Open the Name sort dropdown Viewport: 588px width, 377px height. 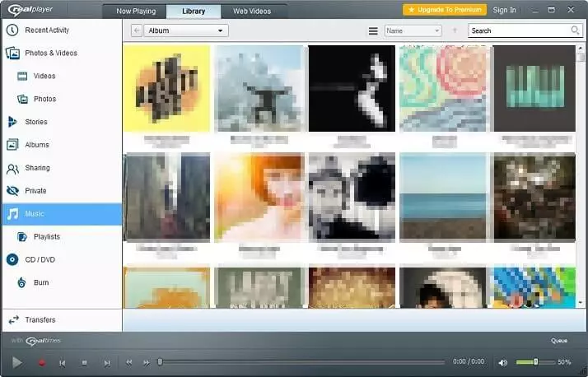(x=413, y=30)
